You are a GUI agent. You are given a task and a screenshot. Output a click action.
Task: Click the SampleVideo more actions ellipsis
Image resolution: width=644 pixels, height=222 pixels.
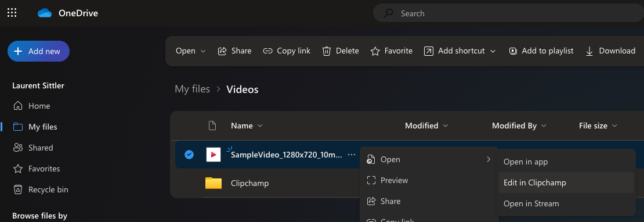[351, 155]
